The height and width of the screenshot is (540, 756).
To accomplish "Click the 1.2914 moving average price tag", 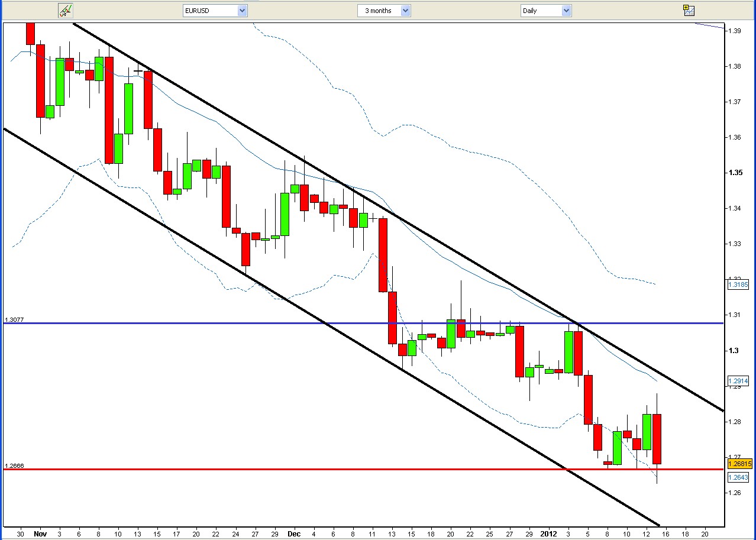I will click(x=738, y=381).
